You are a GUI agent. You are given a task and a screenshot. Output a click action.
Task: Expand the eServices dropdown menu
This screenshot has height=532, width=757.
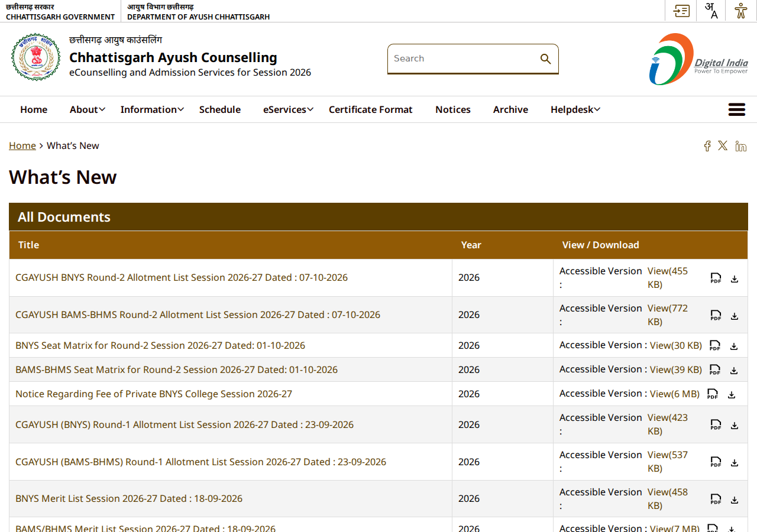[x=288, y=109]
